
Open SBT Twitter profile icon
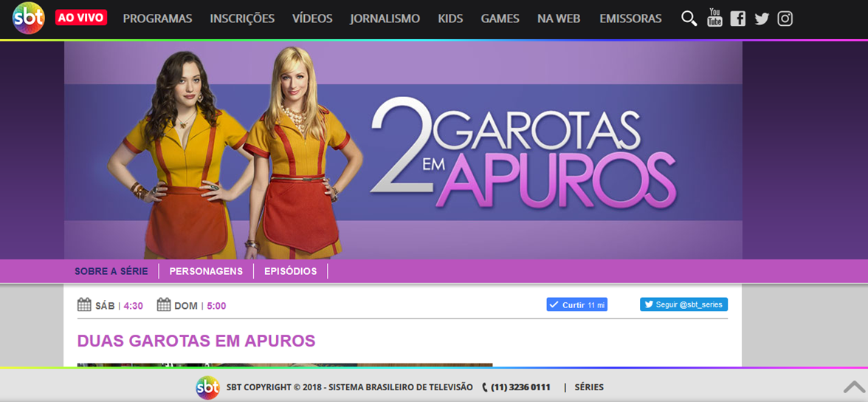click(762, 19)
